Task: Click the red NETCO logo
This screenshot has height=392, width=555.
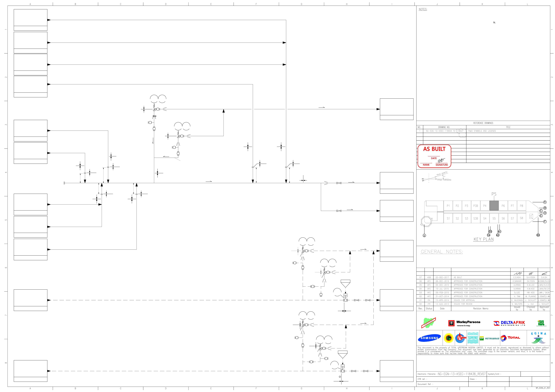Action: (x=429, y=323)
